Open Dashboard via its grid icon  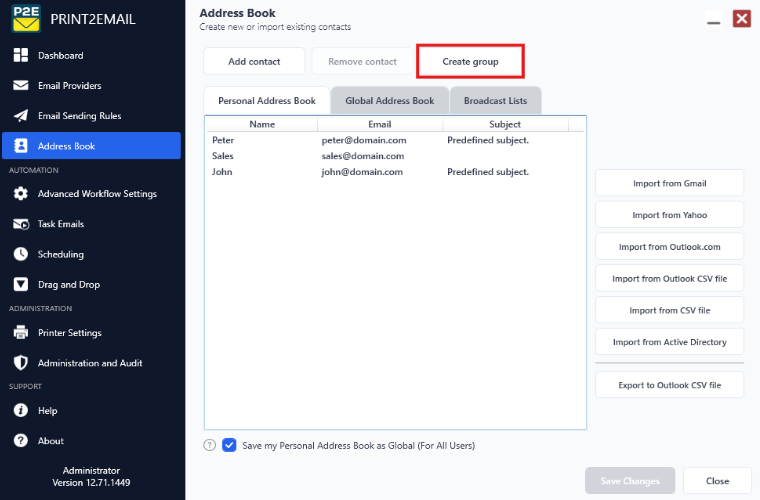21,55
